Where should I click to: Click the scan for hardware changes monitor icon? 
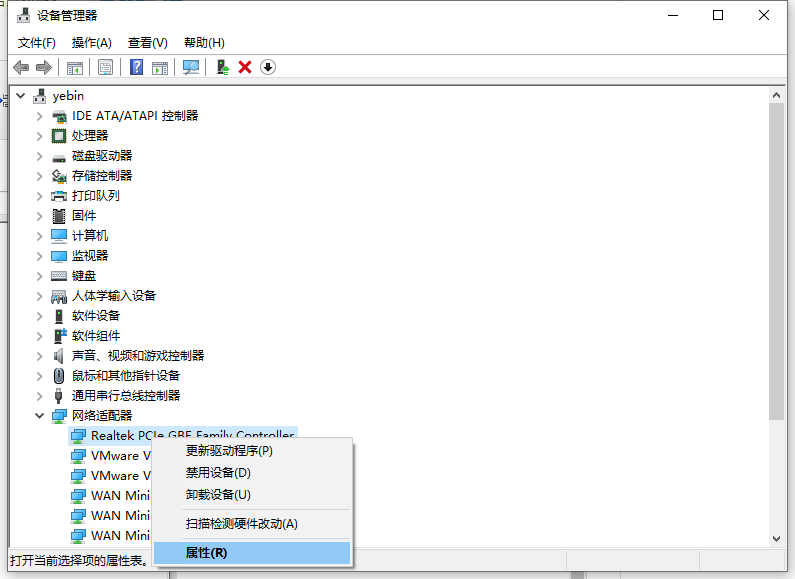[x=191, y=67]
